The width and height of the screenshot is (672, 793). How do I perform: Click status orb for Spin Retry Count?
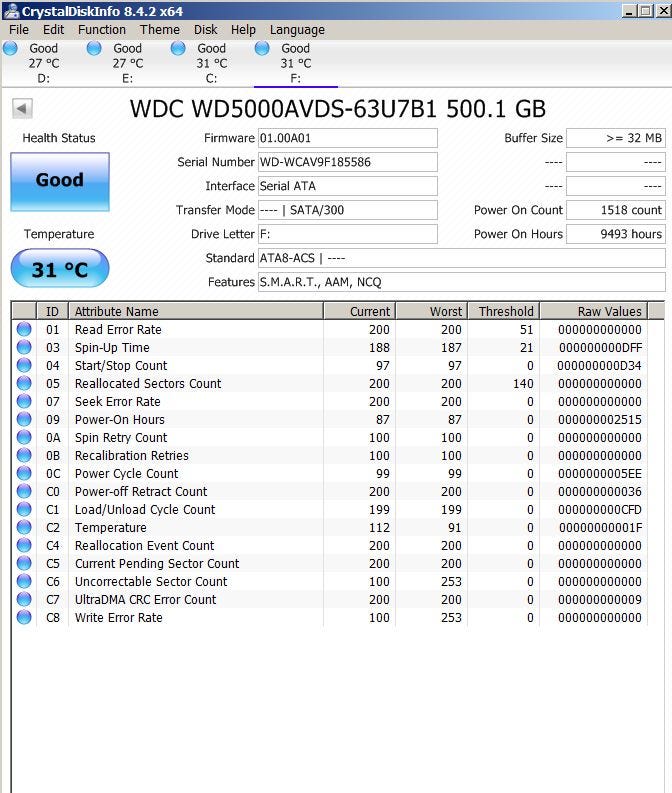point(24,437)
